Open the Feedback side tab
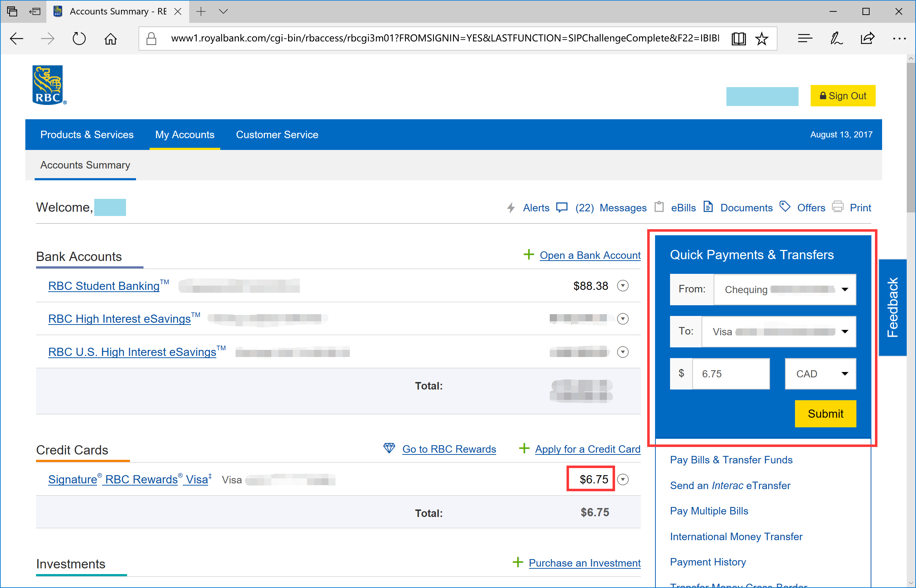Screen dimensions: 916x588 892,307
